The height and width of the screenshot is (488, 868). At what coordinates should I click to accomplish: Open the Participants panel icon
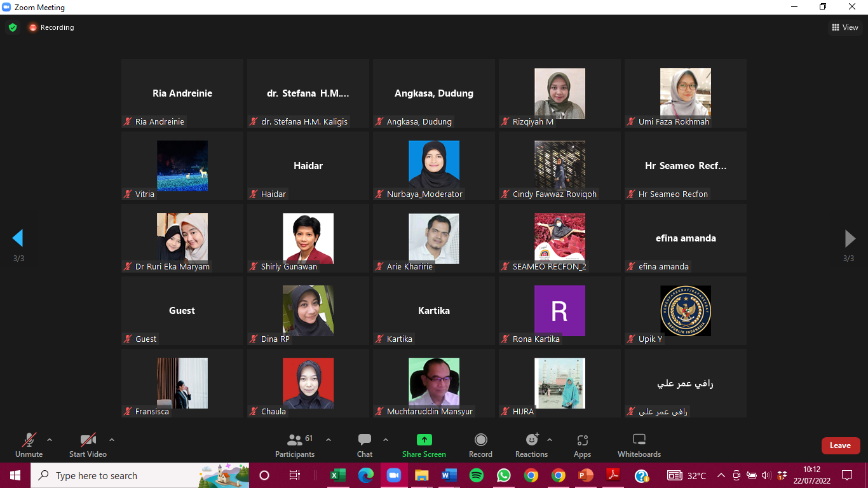tap(294, 440)
